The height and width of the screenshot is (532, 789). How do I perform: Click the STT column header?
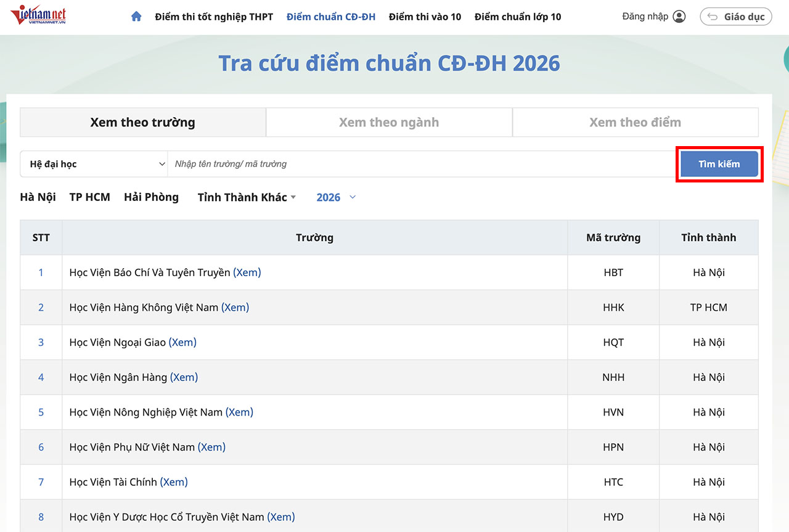point(41,237)
